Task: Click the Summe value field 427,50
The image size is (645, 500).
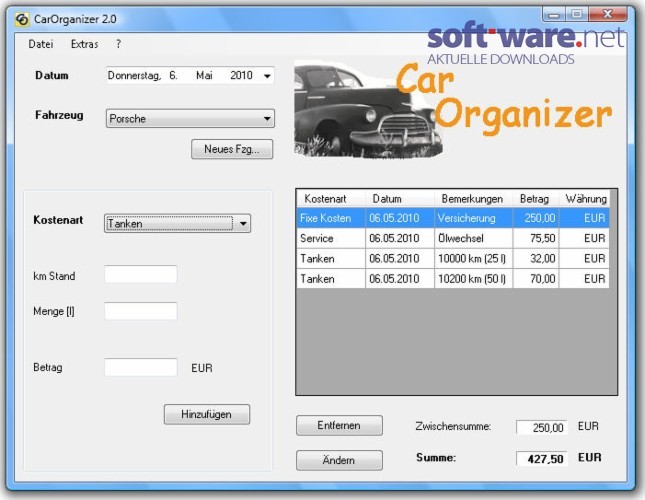Action: point(542,458)
